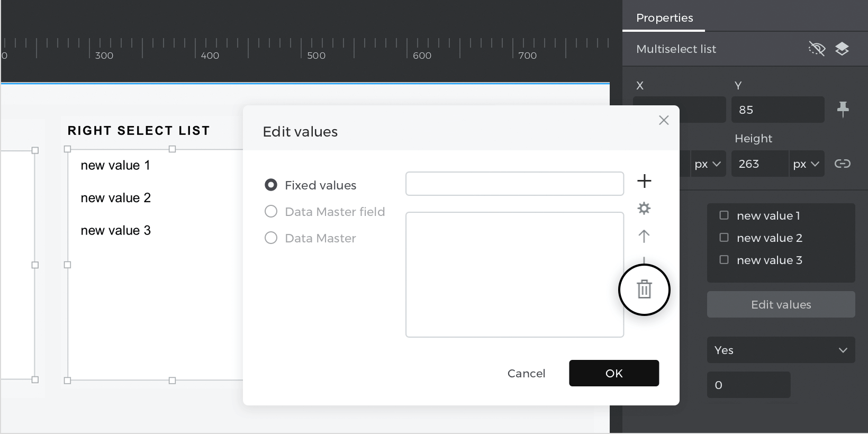Open the gear settings icon in dialog

tap(644, 209)
